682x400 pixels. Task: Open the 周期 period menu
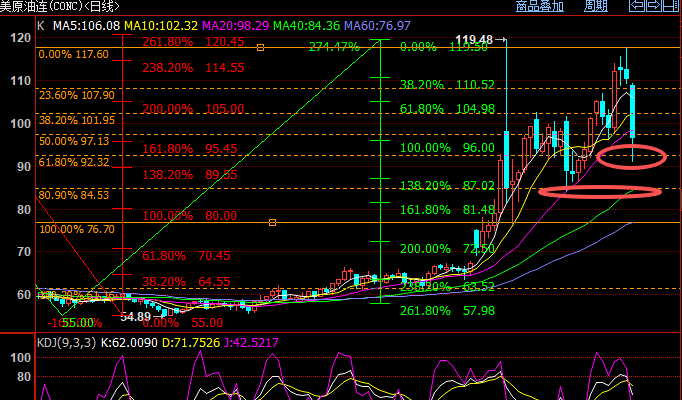click(595, 6)
